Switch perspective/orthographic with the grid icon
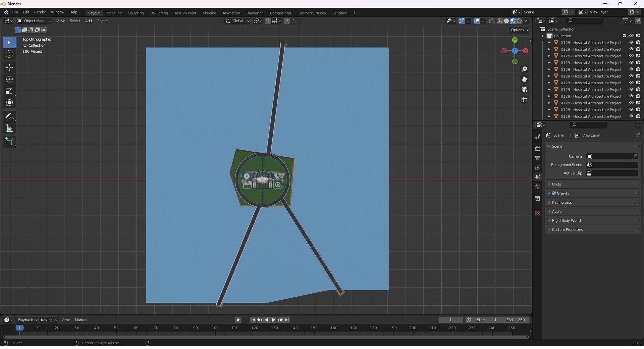 tap(524, 99)
